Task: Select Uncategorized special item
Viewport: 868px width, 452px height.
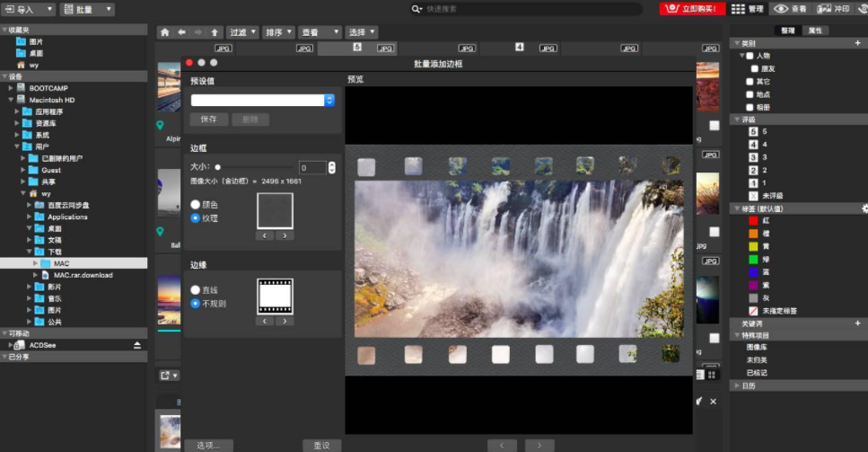Action: [757, 360]
